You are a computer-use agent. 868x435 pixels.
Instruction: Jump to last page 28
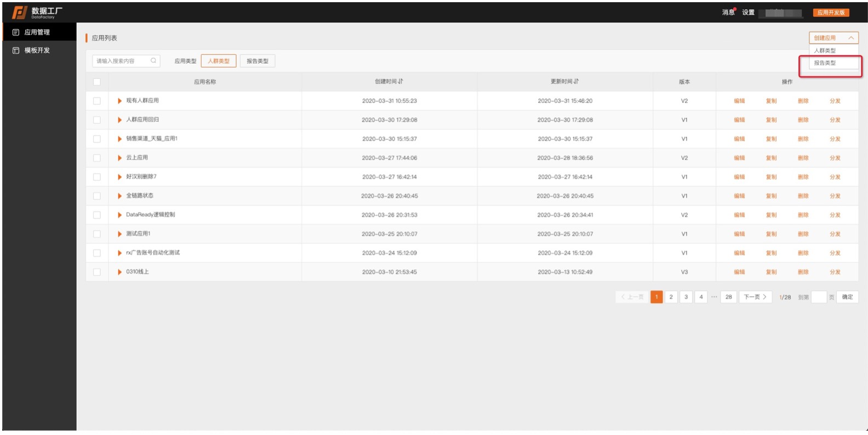(x=728, y=297)
